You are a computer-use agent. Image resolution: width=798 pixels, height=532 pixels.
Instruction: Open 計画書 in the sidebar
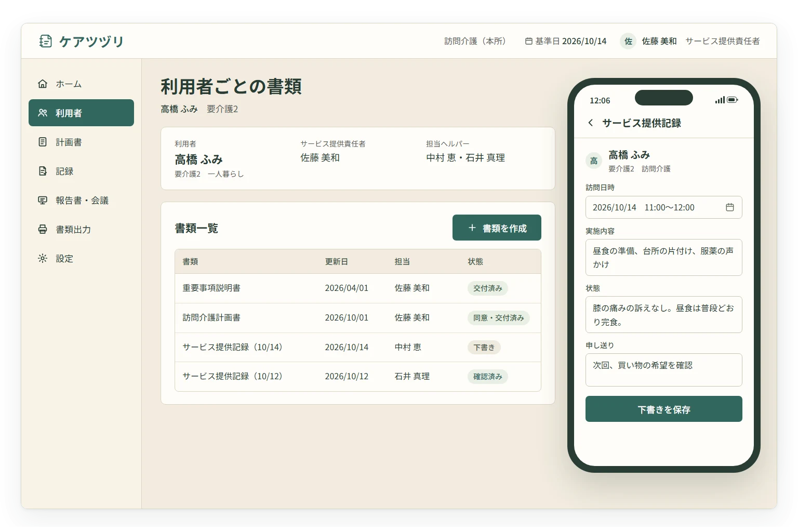pyautogui.click(x=81, y=142)
